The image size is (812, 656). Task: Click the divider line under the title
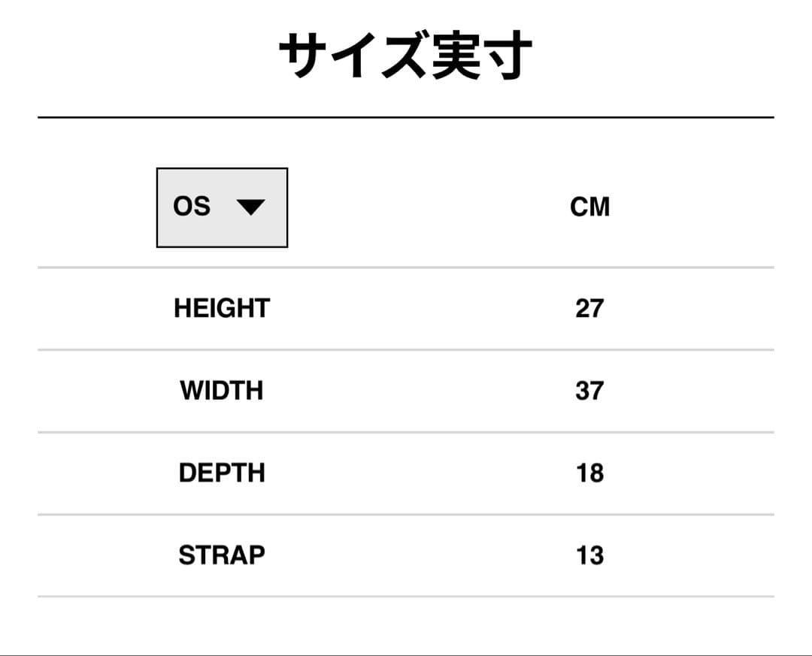tap(406, 116)
